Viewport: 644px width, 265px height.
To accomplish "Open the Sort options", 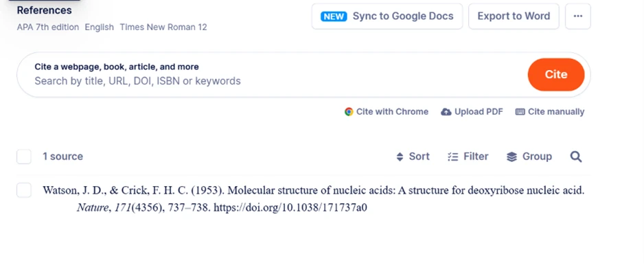I will [x=413, y=157].
